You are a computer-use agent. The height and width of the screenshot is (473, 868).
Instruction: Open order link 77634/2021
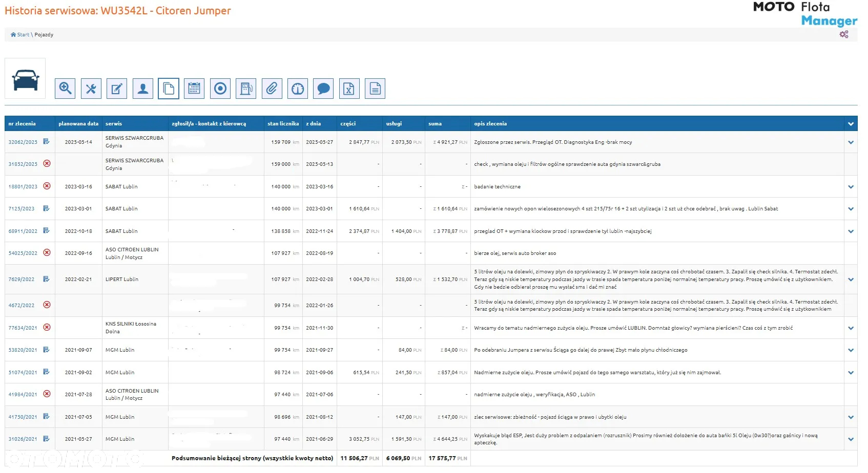[23, 328]
